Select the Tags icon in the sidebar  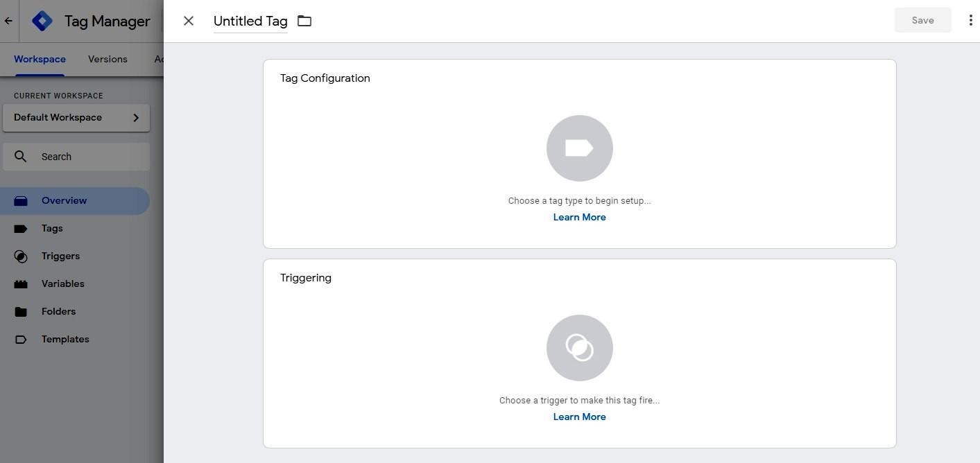pos(22,228)
